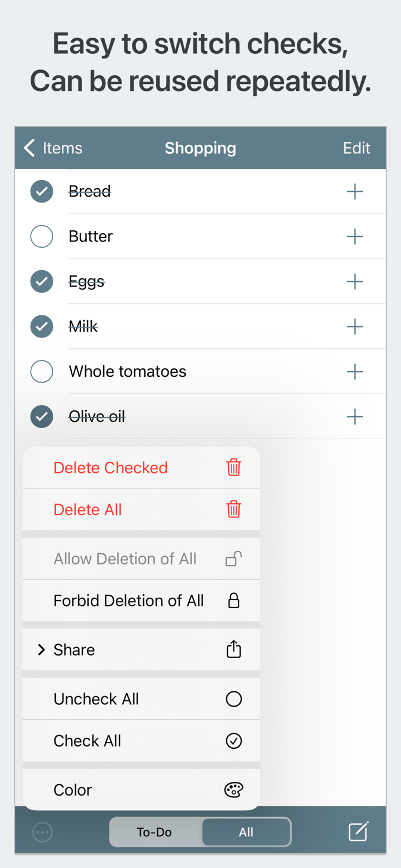The width and height of the screenshot is (401, 868).
Task: Uncheck the Bread item checkbox
Action: tap(41, 191)
